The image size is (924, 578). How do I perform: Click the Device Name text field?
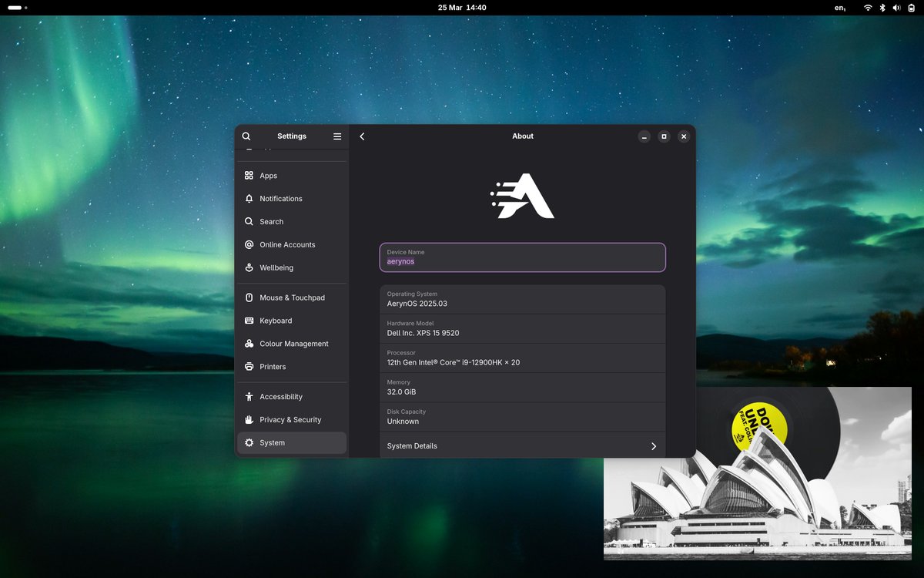point(523,257)
